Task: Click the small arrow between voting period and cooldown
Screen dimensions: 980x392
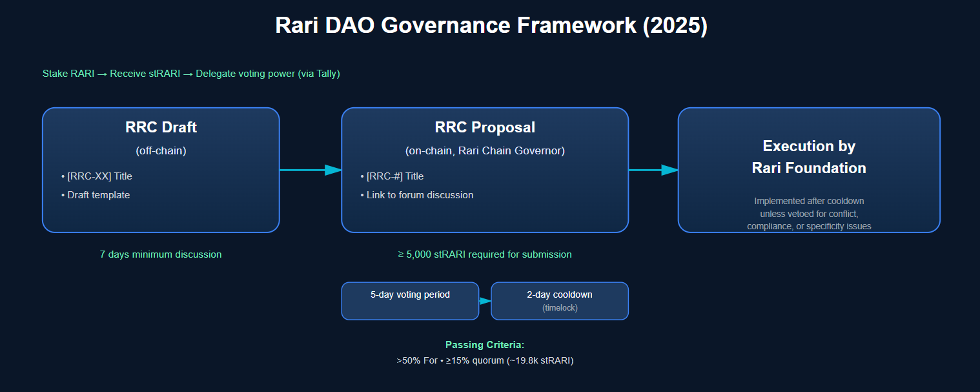Action: pyautogui.click(x=485, y=301)
